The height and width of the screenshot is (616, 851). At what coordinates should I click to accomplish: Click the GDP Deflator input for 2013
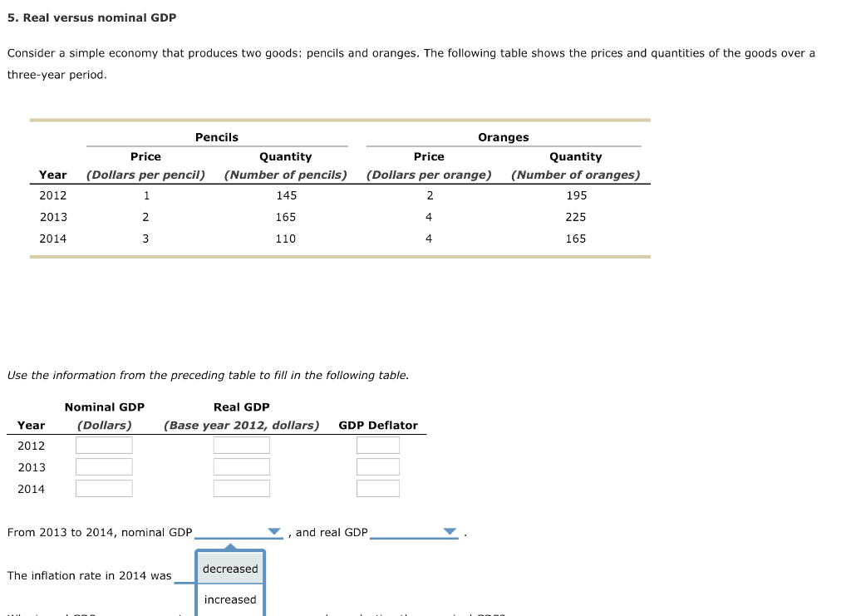pos(378,466)
